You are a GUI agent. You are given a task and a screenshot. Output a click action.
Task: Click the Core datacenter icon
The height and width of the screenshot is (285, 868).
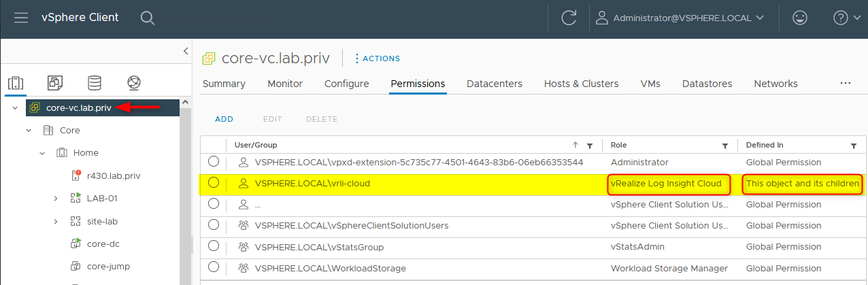click(x=48, y=130)
